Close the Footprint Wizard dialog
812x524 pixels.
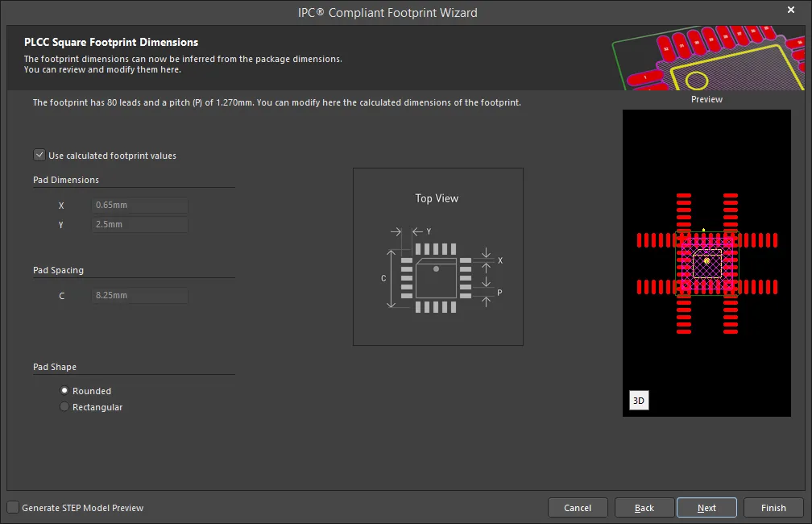[791, 10]
